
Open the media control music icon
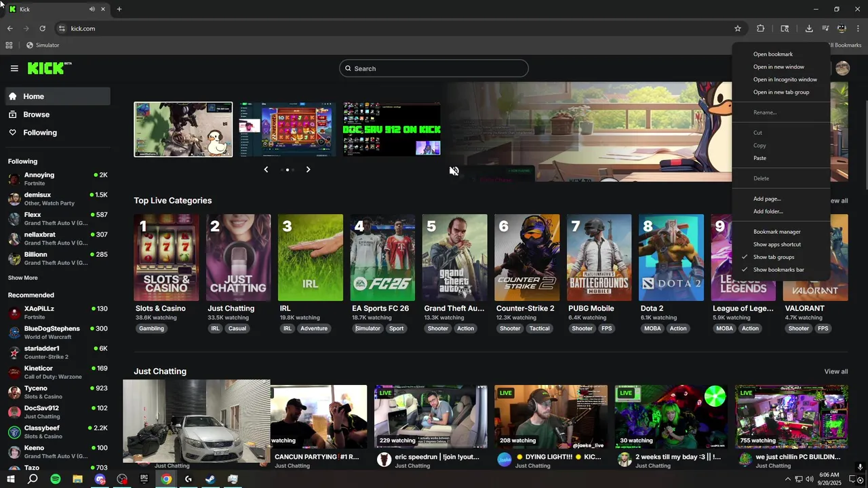click(x=825, y=28)
